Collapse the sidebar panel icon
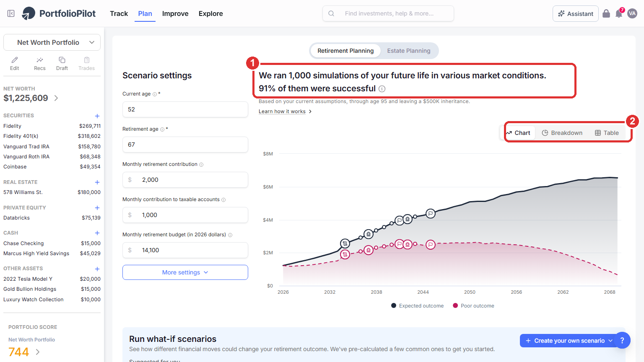This screenshot has height=362, width=644. [x=11, y=13]
